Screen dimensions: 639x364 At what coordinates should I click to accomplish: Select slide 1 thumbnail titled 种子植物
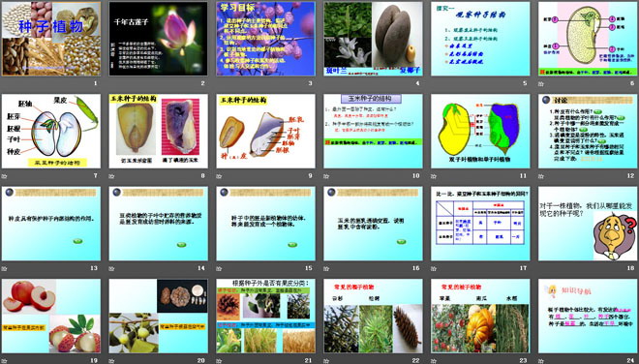(x=51, y=39)
